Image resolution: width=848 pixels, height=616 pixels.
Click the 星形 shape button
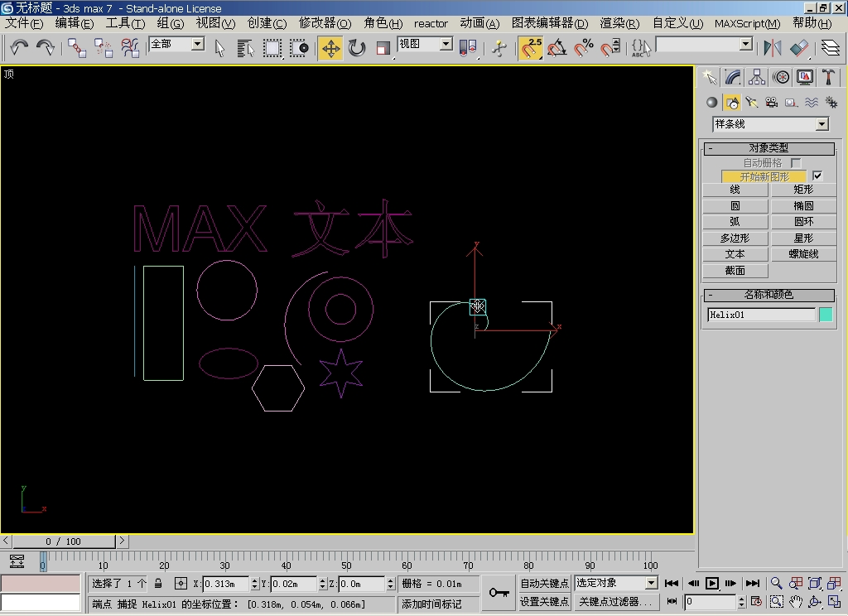803,238
